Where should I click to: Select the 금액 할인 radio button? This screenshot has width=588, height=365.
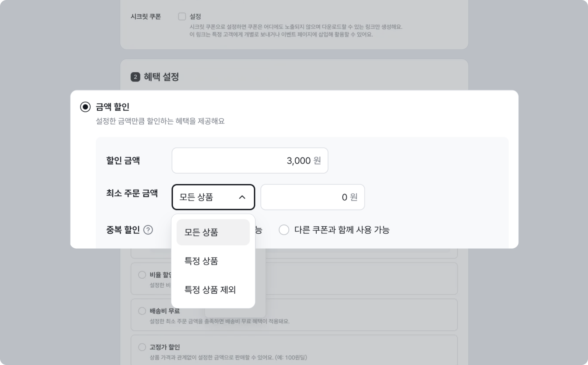point(85,107)
